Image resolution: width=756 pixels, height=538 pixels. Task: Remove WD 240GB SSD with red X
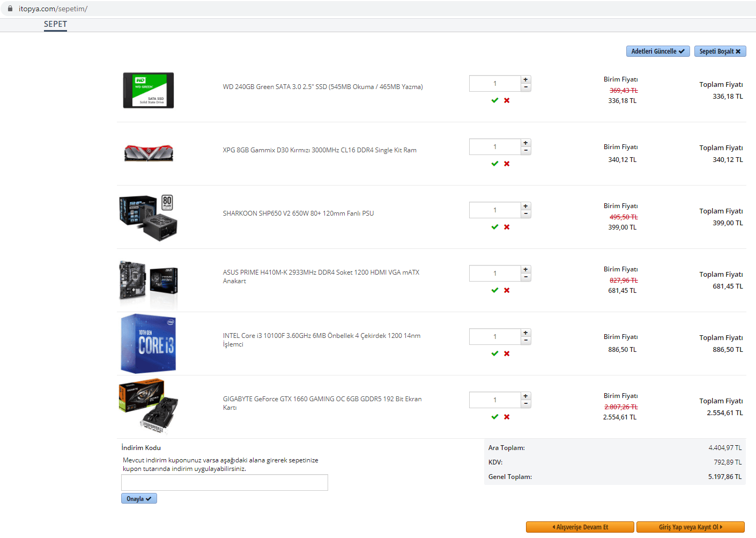point(507,100)
